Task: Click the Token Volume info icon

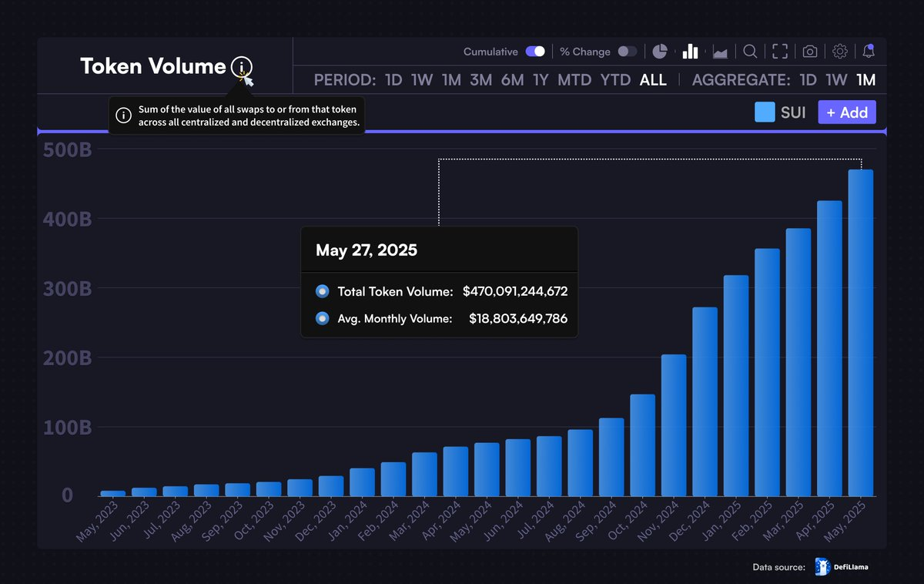Action: coord(243,68)
